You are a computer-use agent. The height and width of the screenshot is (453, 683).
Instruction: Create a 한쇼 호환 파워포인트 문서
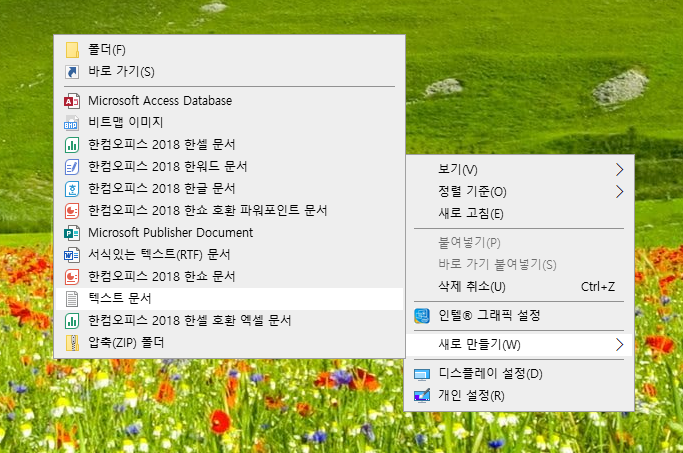pos(230,211)
